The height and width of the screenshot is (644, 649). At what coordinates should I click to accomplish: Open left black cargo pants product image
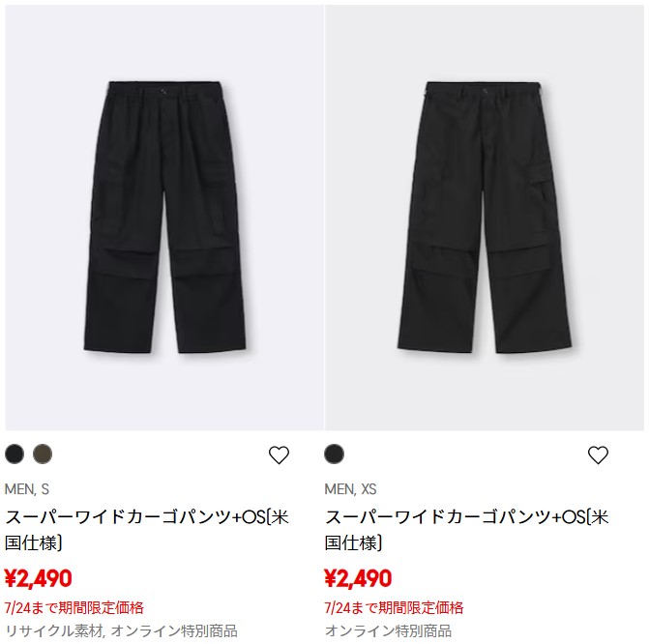pos(164,218)
